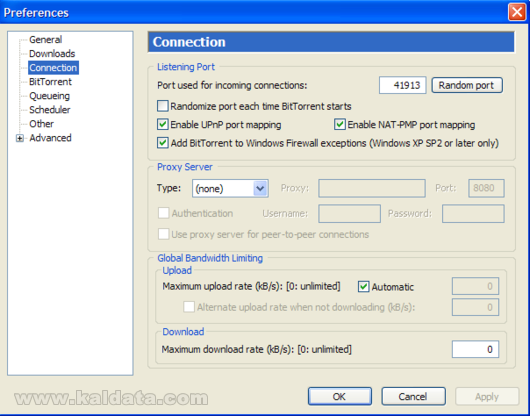Viewport: 530px width, 416px height.
Task: Select Downloads in the preferences tree
Action: coord(52,54)
